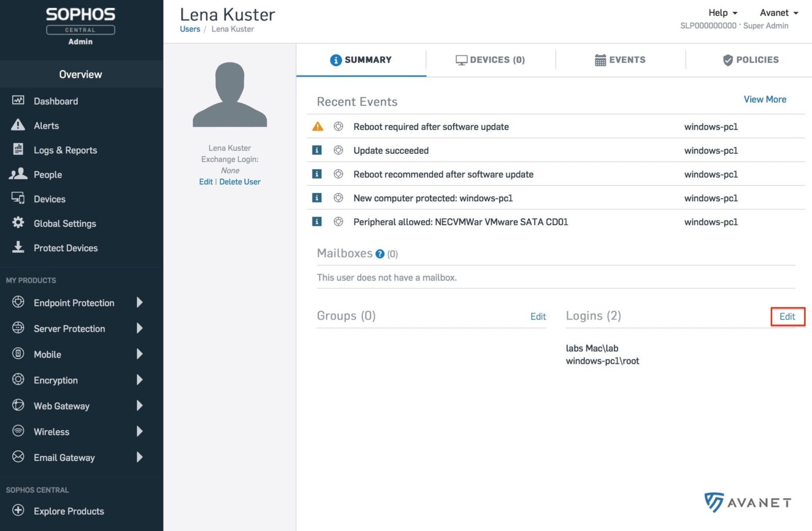Open Devices from the sidebar

(x=49, y=199)
